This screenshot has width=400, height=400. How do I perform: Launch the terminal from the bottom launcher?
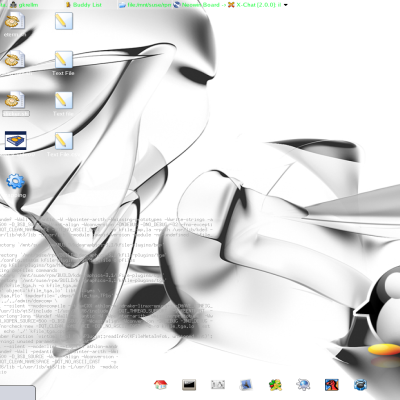point(189,385)
